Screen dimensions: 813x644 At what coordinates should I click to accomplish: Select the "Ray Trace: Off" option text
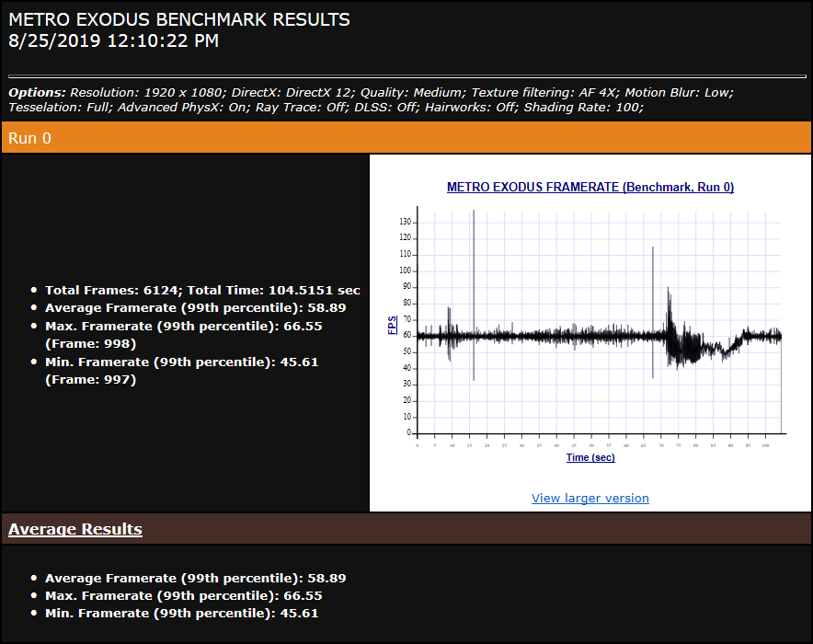[301, 108]
